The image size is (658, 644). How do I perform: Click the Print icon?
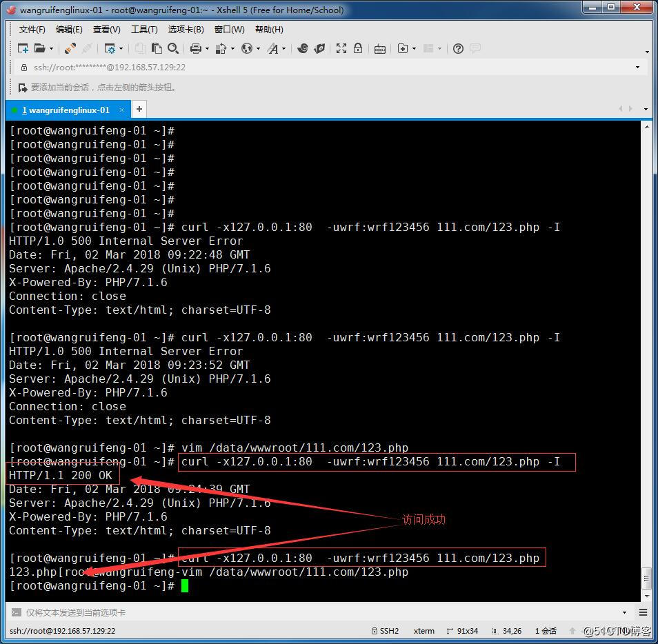(x=196, y=48)
